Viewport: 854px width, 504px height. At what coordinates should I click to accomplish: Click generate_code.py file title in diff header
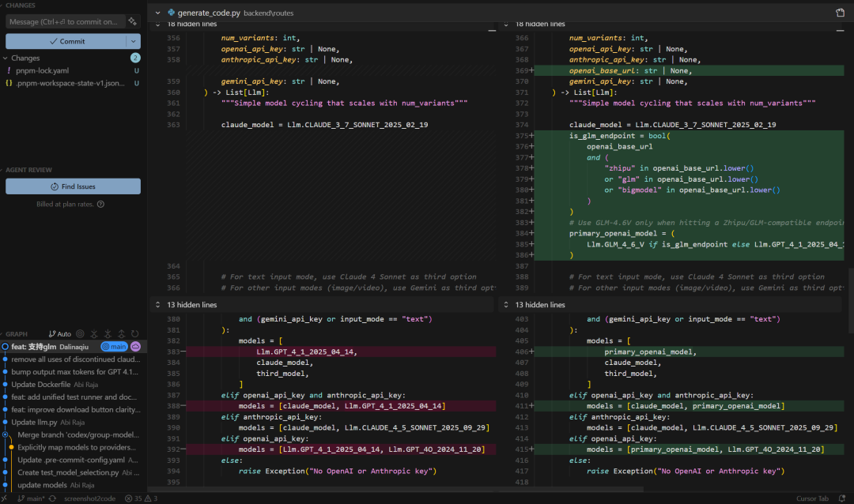(x=209, y=13)
